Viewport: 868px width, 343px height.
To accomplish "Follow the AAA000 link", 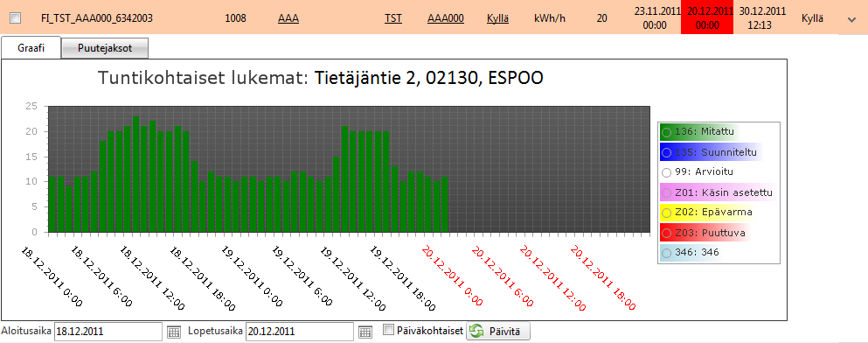I will pos(446,18).
